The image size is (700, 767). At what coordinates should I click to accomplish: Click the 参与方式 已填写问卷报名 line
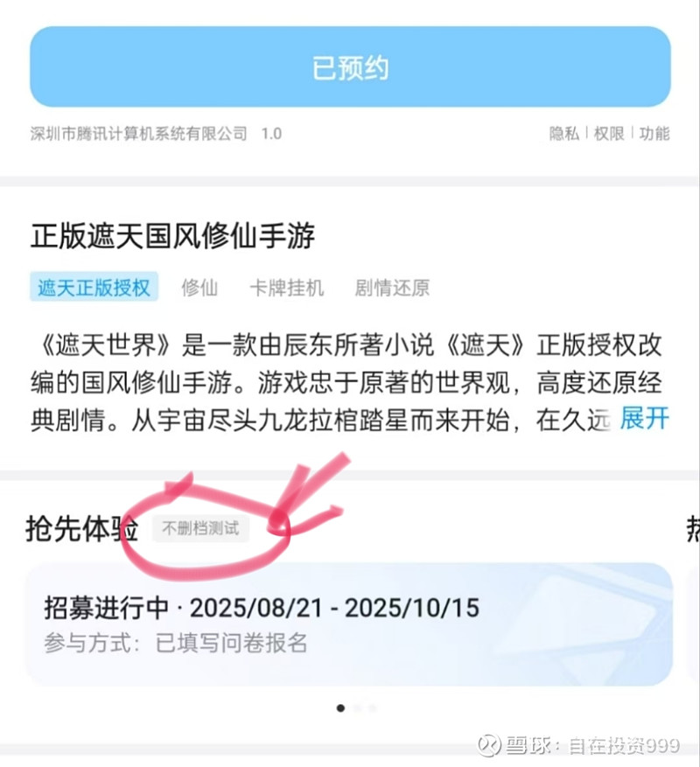click(176, 643)
